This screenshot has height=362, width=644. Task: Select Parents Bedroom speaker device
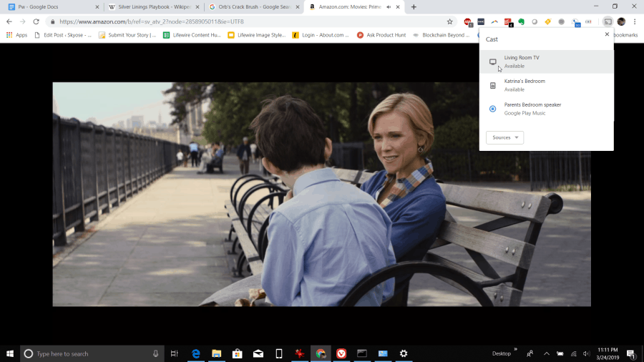(x=546, y=109)
